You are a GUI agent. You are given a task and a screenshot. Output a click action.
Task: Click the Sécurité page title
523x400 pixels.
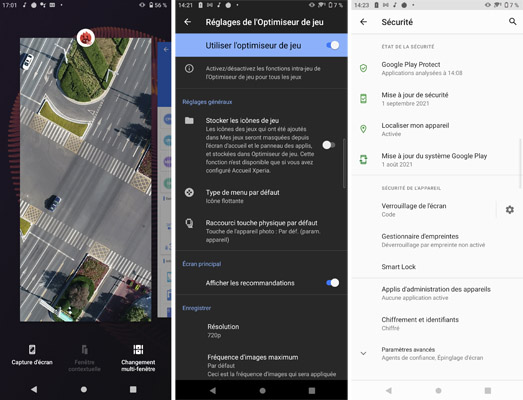(x=397, y=22)
